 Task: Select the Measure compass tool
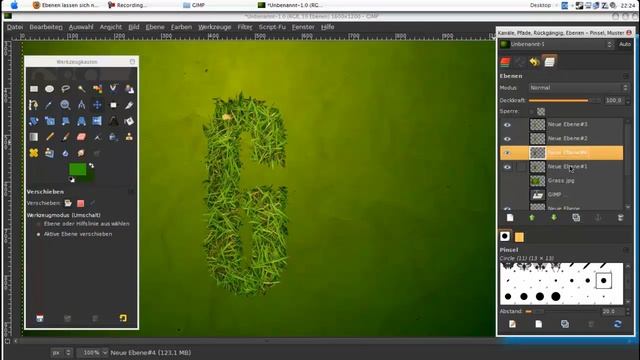click(x=81, y=105)
